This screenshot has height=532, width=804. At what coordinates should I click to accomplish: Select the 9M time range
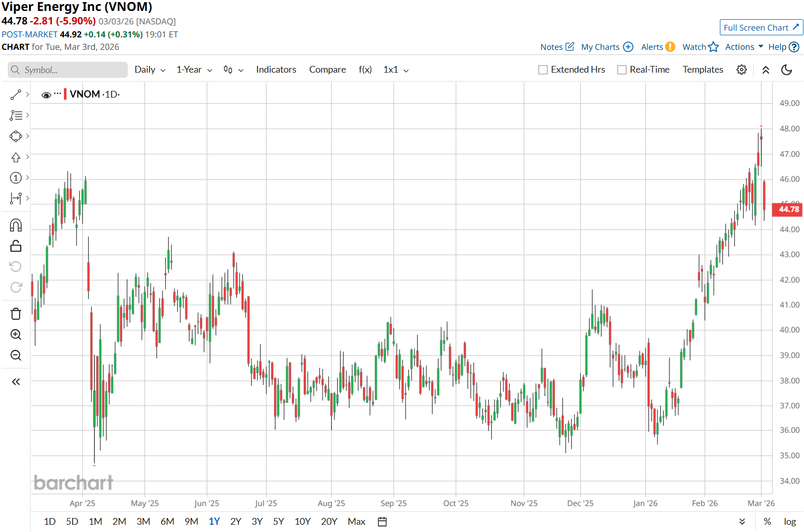click(191, 522)
